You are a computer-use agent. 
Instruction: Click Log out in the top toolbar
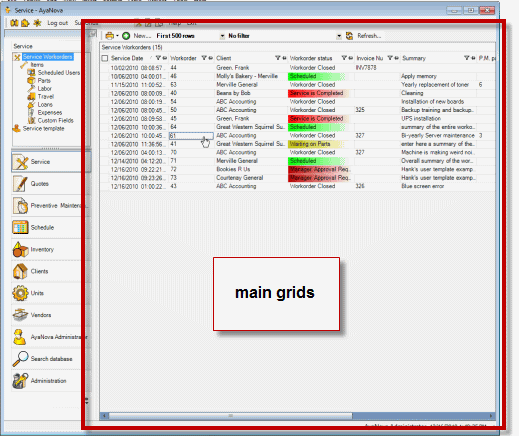click(57, 23)
